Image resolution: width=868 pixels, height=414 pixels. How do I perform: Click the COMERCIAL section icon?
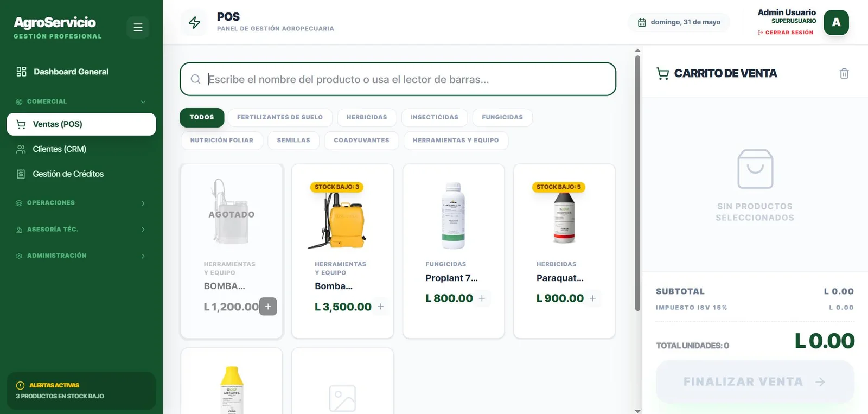pos(20,101)
